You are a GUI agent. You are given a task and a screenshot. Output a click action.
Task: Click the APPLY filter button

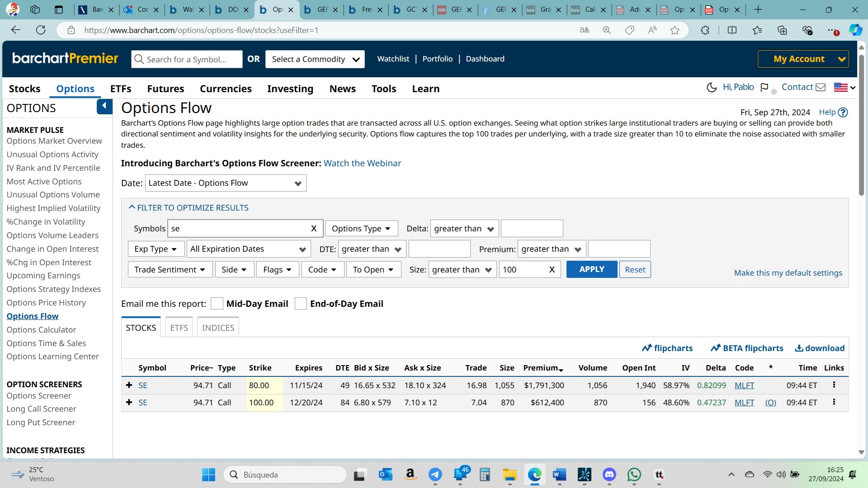coord(591,269)
